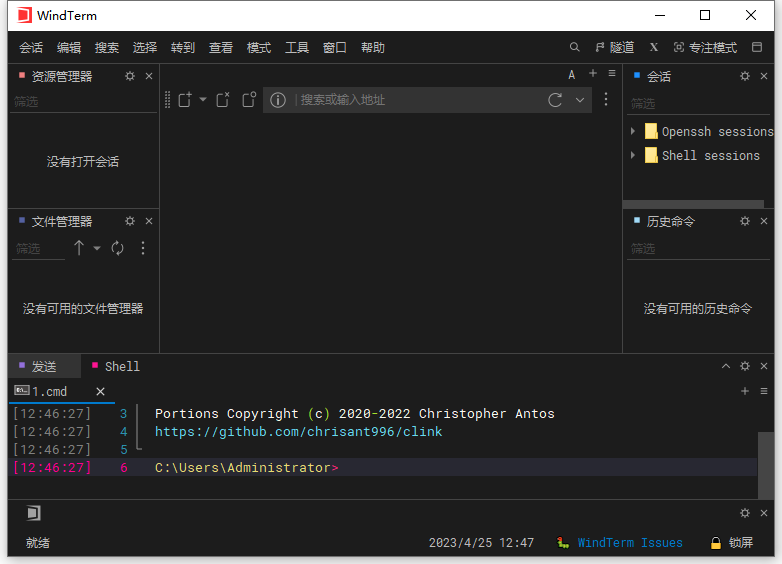Open the 隧道 tunnel tool

[614, 47]
